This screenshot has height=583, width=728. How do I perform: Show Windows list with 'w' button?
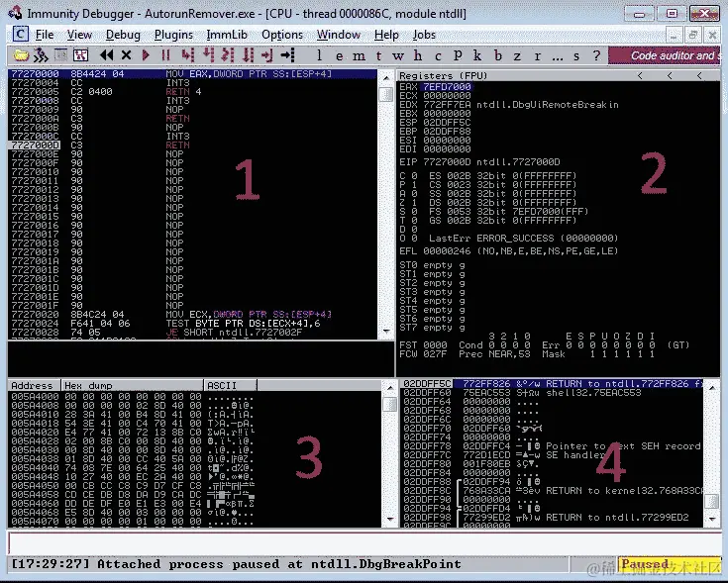[x=398, y=56]
